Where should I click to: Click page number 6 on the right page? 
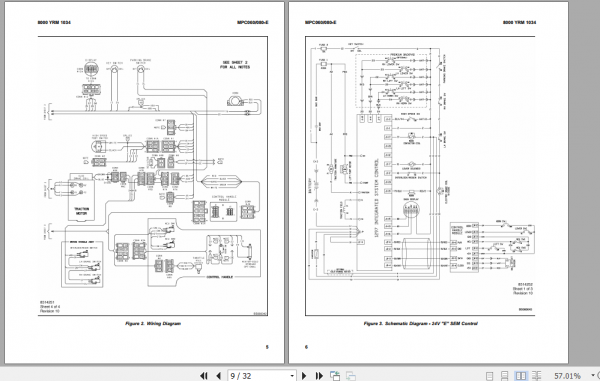(x=306, y=347)
